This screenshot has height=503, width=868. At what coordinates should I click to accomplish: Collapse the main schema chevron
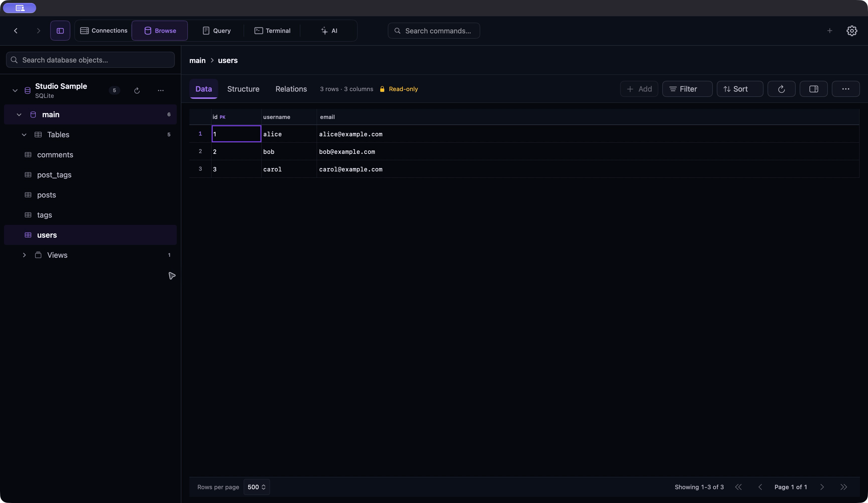pyautogui.click(x=19, y=115)
